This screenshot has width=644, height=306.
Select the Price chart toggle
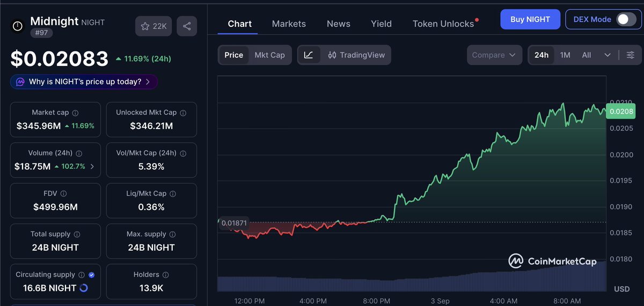pos(233,55)
